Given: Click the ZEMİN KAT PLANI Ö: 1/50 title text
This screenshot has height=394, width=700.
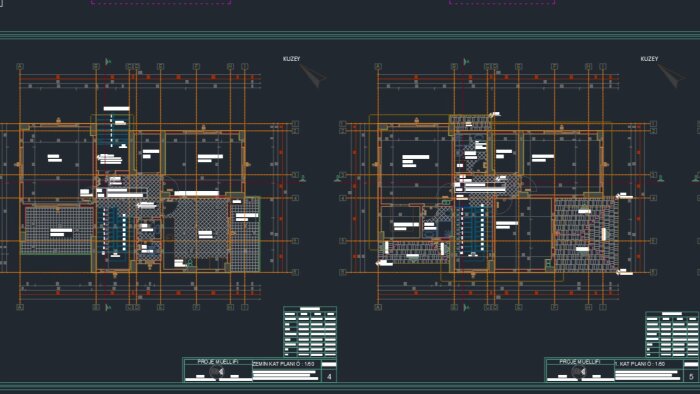Looking at the screenshot, I should (283, 364).
